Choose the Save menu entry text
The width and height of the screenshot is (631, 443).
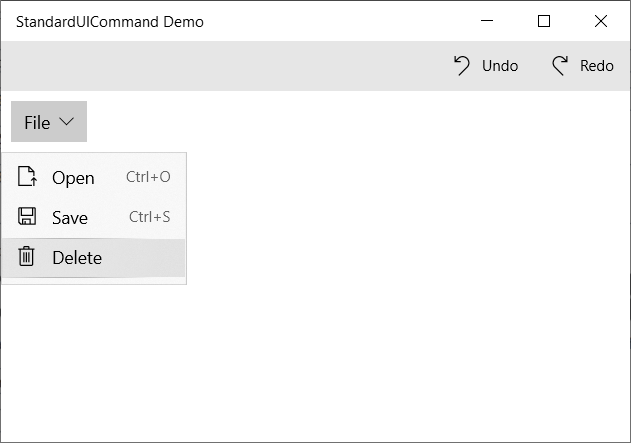click(70, 218)
